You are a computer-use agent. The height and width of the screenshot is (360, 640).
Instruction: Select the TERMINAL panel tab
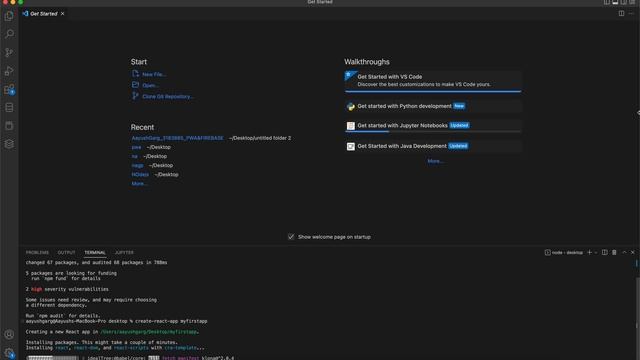(x=95, y=253)
